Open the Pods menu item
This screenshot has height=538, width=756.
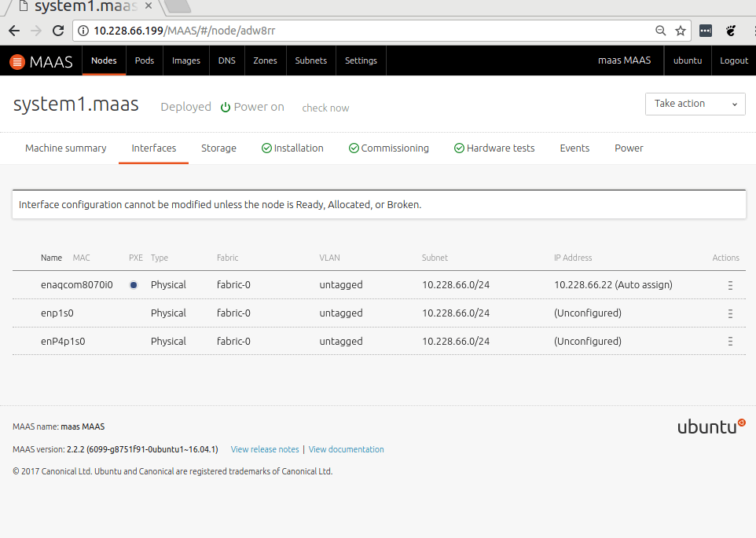(145, 60)
